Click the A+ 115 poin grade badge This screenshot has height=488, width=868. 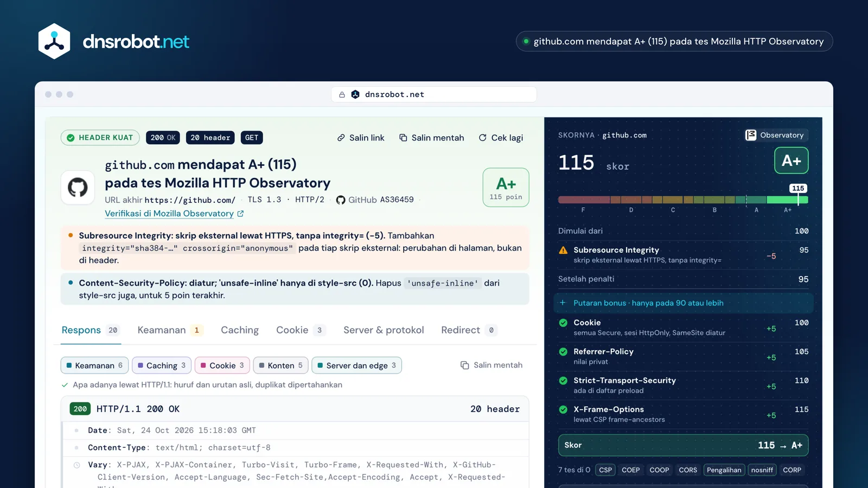pyautogui.click(x=506, y=188)
